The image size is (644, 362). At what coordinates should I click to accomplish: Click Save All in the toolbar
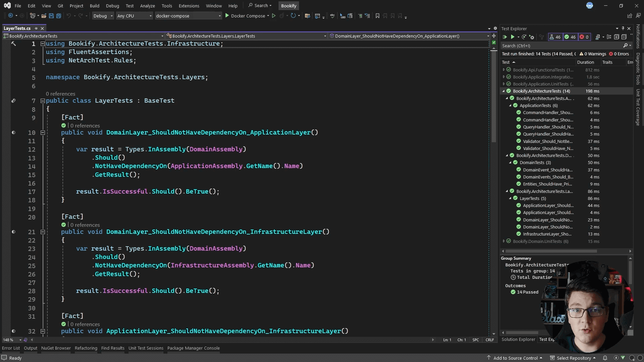point(59,16)
